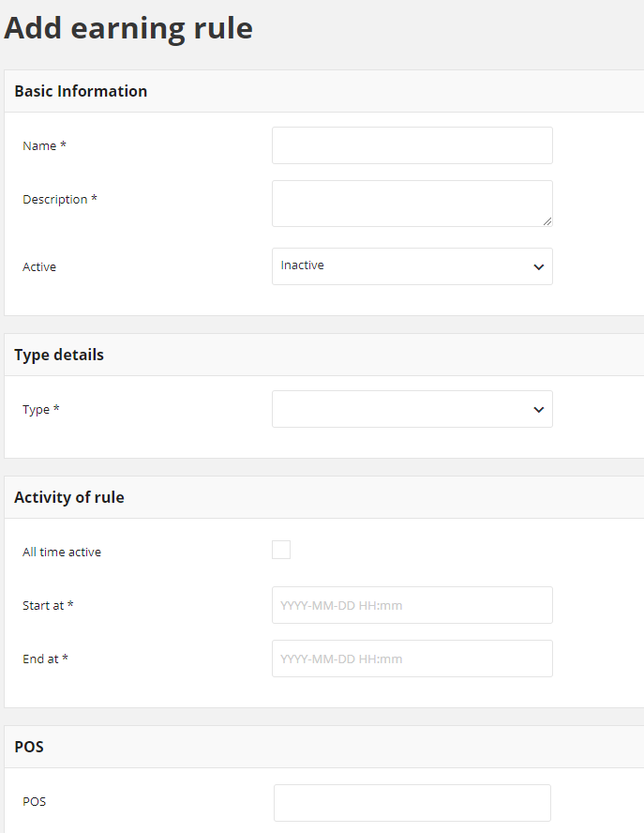Click the Name text input field

pyautogui.click(x=412, y=145)
